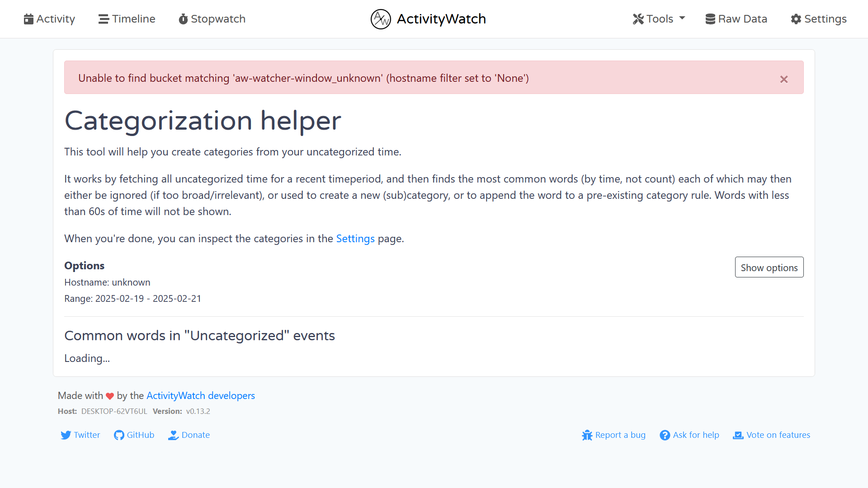Click the Stopwatch icon in navbar

point(183,19)
